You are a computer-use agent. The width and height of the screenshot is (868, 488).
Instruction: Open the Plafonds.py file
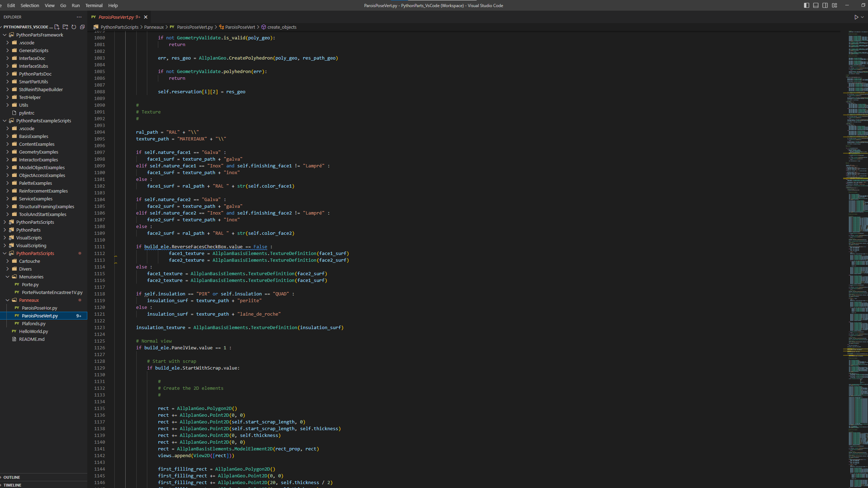33,323
